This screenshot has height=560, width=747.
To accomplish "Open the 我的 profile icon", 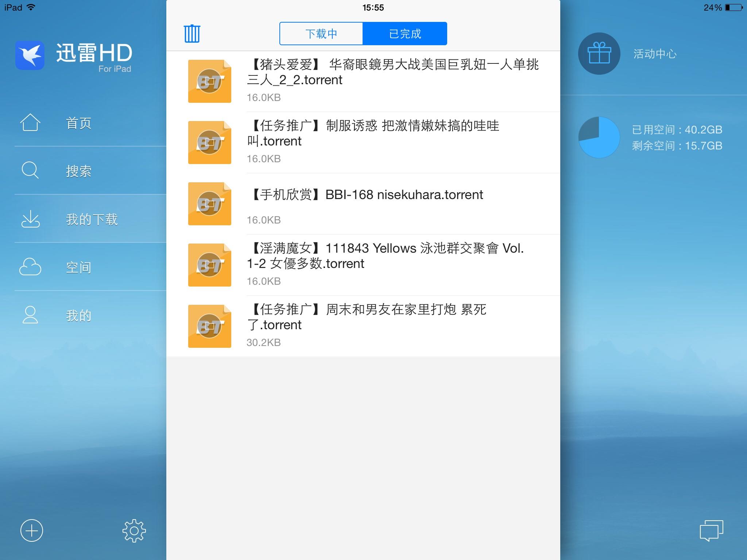I will click(x=30, y=315).
